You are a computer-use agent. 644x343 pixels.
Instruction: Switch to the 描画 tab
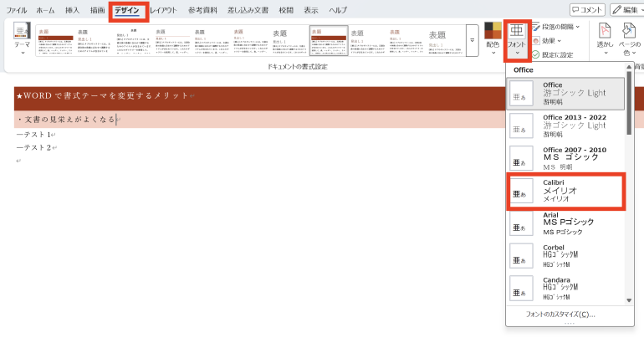coord(97,10)
